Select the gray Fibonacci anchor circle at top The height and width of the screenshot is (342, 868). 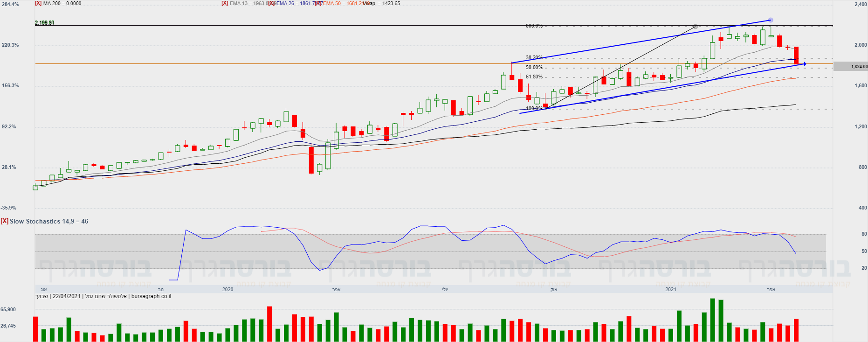[x=696, y=27]
